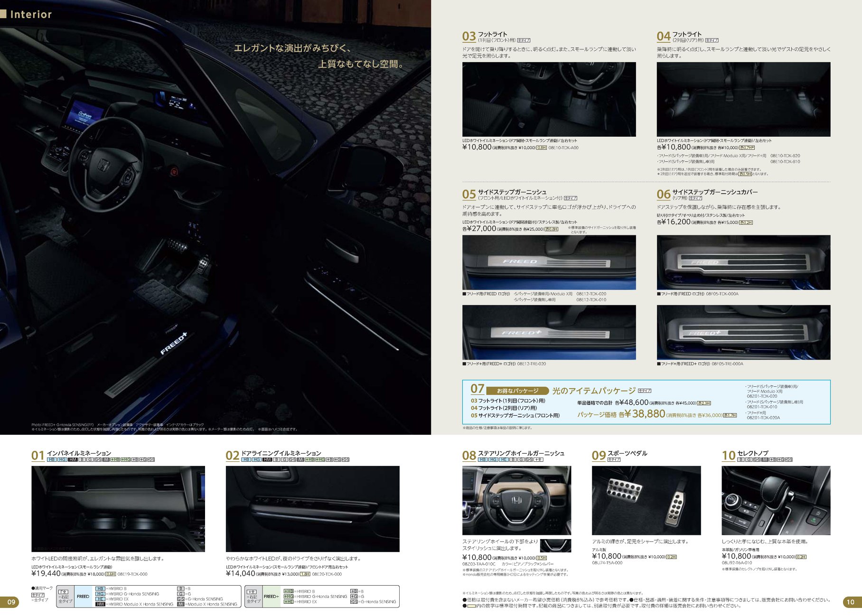Click the ¥19,440 price
This screenshot has width=862, height=616.
click(46, 573)
